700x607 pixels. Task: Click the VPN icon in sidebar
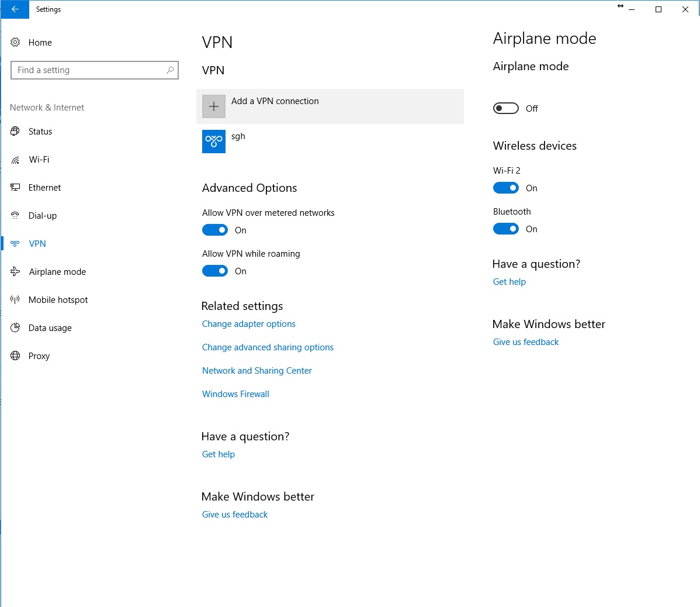(15, 244)
